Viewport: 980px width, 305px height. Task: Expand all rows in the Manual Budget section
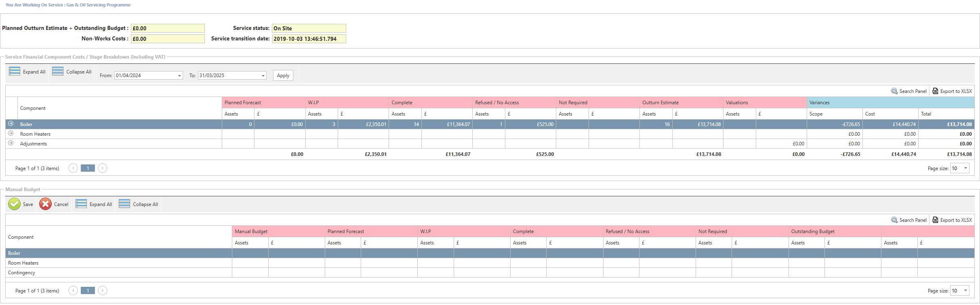coord(94,204)
